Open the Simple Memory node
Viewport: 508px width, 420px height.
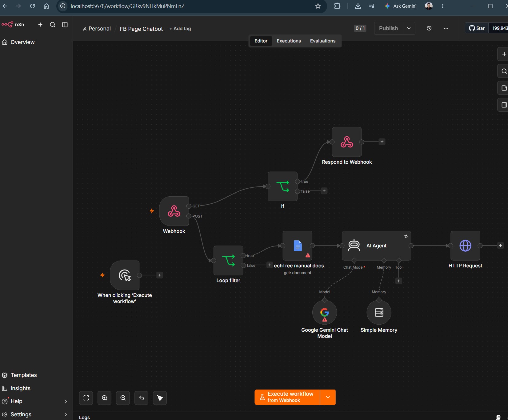[x=379, y=312]
